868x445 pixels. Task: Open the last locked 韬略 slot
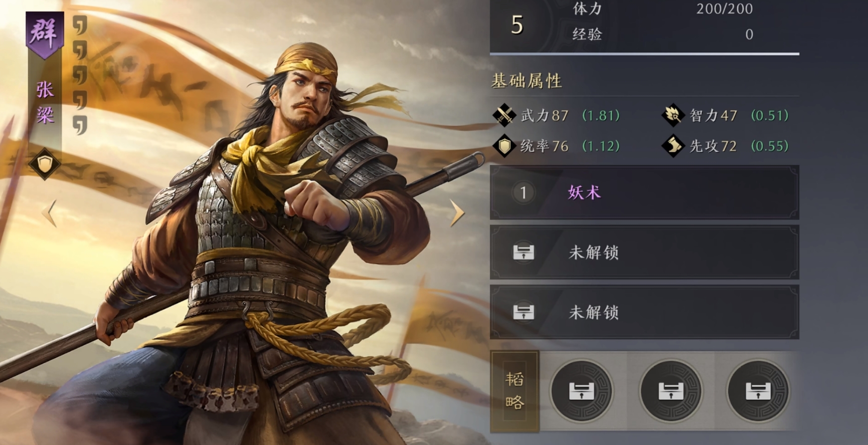[x=758, y=391]
